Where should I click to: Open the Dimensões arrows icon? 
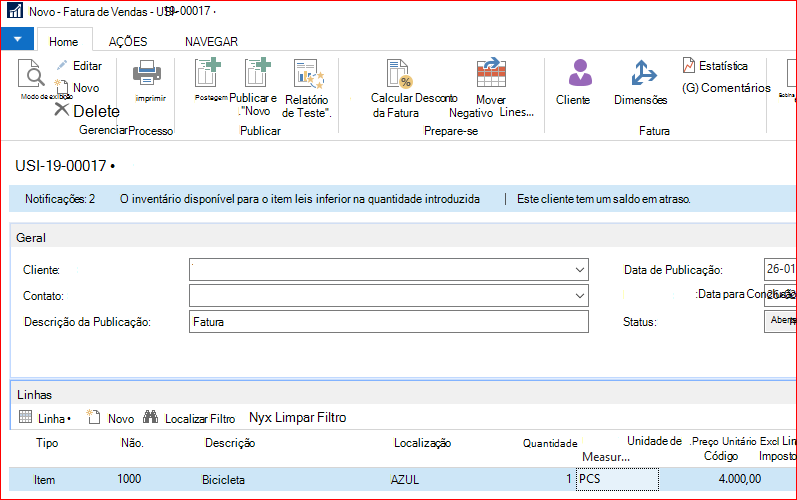coord(643,73)
